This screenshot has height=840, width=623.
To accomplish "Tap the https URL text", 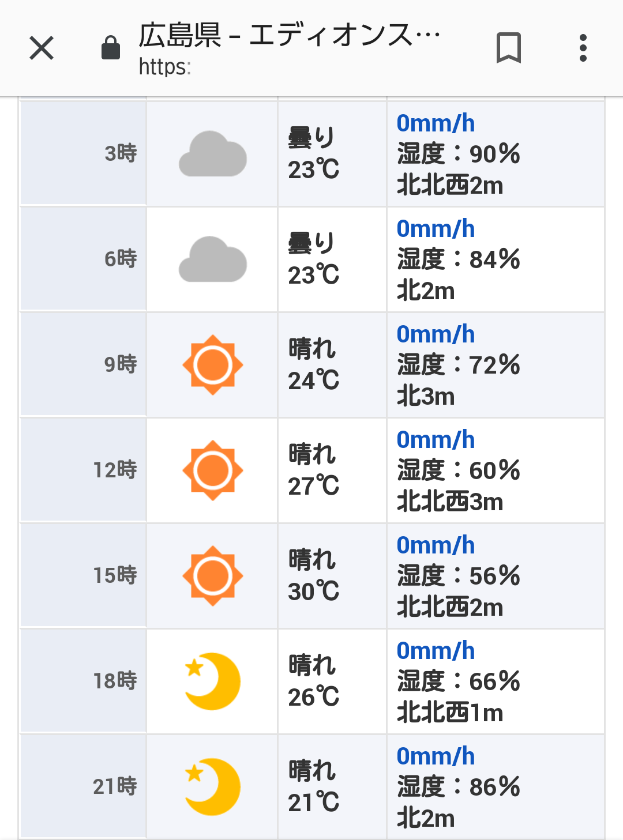I will (164, 67).
